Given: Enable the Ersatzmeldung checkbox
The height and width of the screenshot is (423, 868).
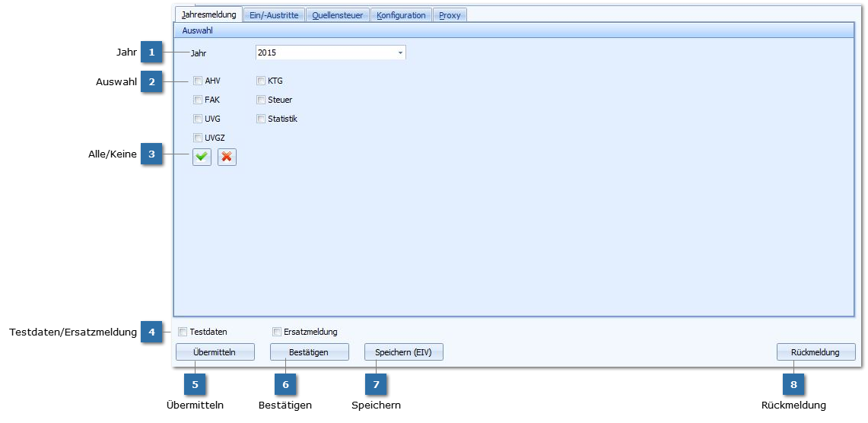Looking at the screenshot, I should (277, 332).
